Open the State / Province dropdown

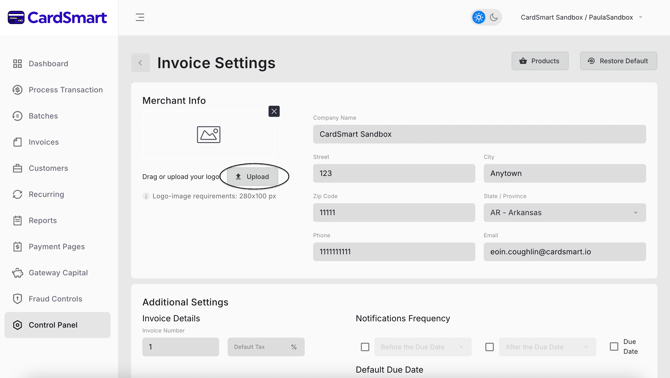(564, 213)
